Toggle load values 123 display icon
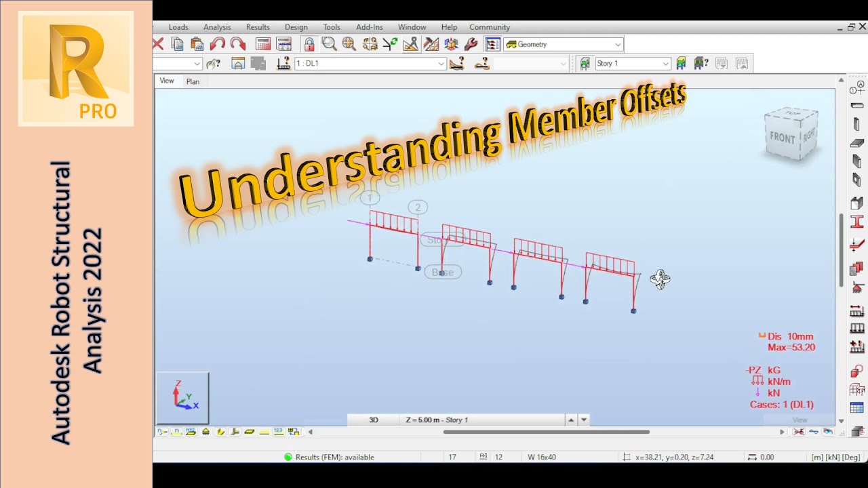Image resolution: width=868 pixels, height=488 pixels. point(279,432)
